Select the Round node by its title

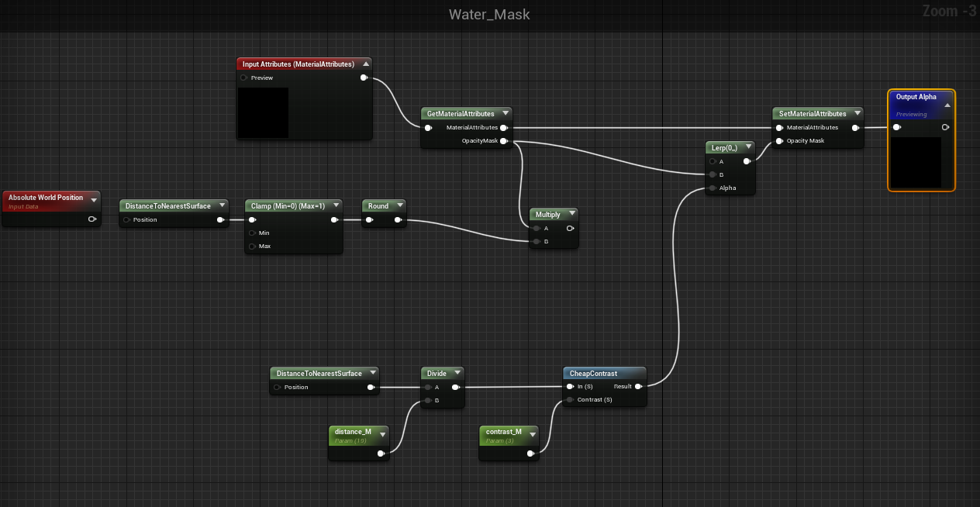(378, 206)
